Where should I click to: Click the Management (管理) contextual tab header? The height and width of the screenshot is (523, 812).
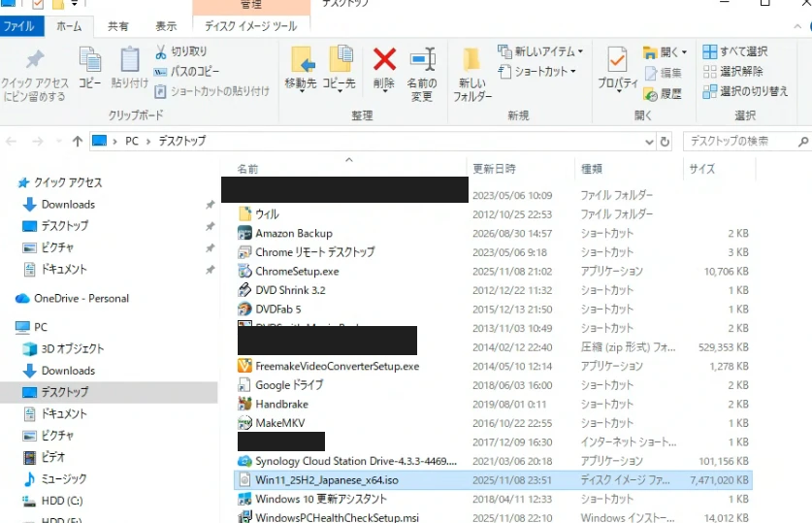click(251, 5)
